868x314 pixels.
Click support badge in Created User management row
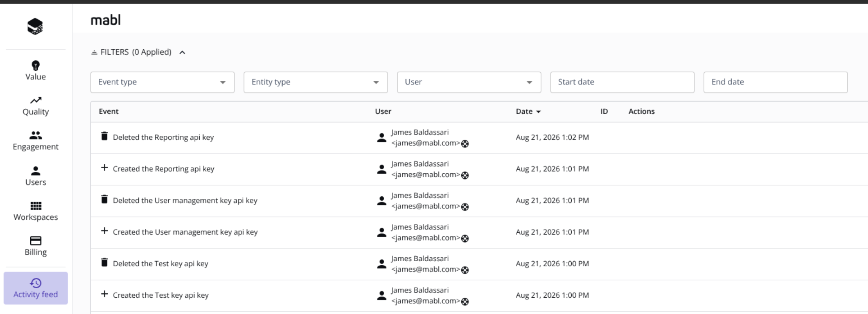click(465, 239)
